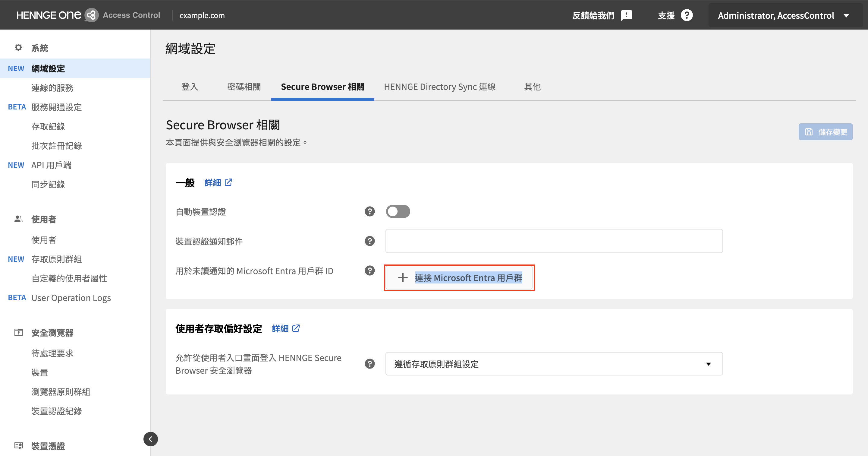868x456 pixels.
Task: Switch to the 密碼相關 tab
Action: (244, 87)
